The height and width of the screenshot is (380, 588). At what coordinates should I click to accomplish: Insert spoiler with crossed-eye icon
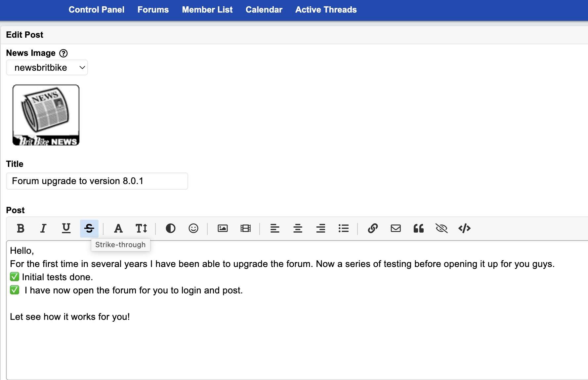pyautogui.click(x=441, y=228)
